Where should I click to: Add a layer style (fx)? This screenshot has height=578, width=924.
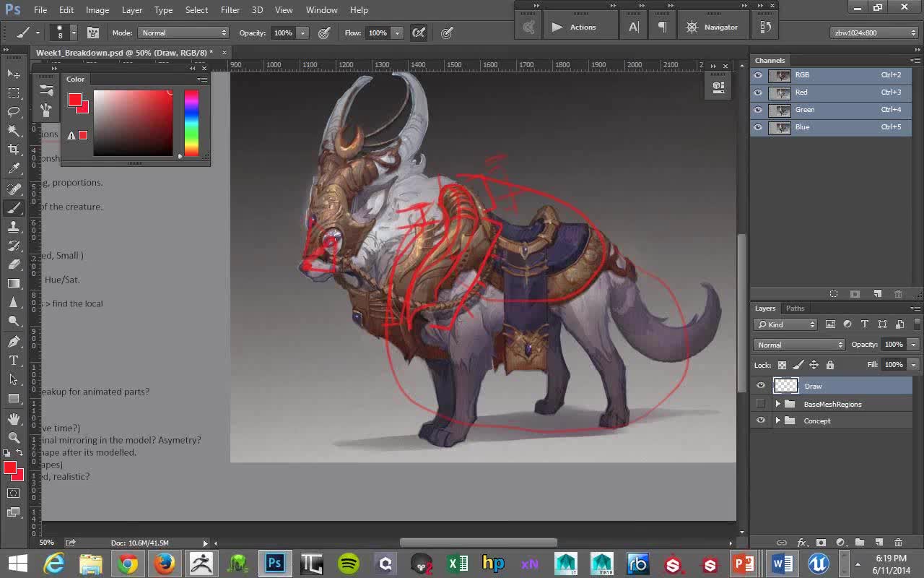pos(802,543)
